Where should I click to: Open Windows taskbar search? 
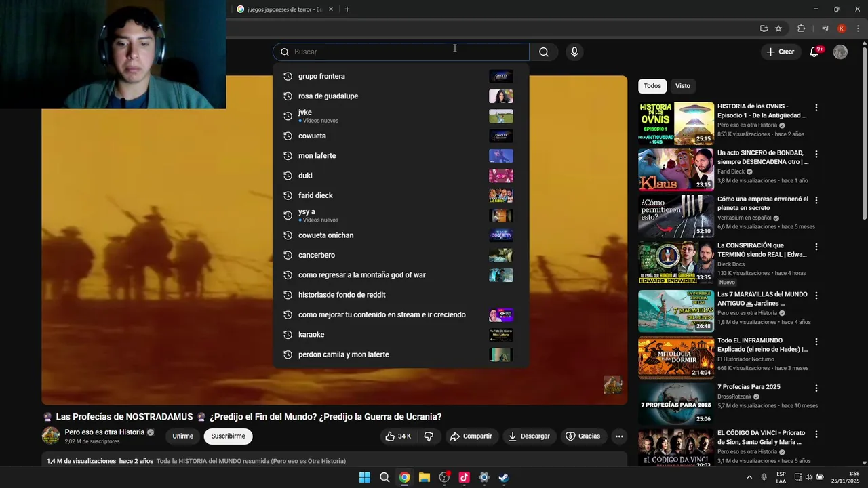[x=384, y=477]
